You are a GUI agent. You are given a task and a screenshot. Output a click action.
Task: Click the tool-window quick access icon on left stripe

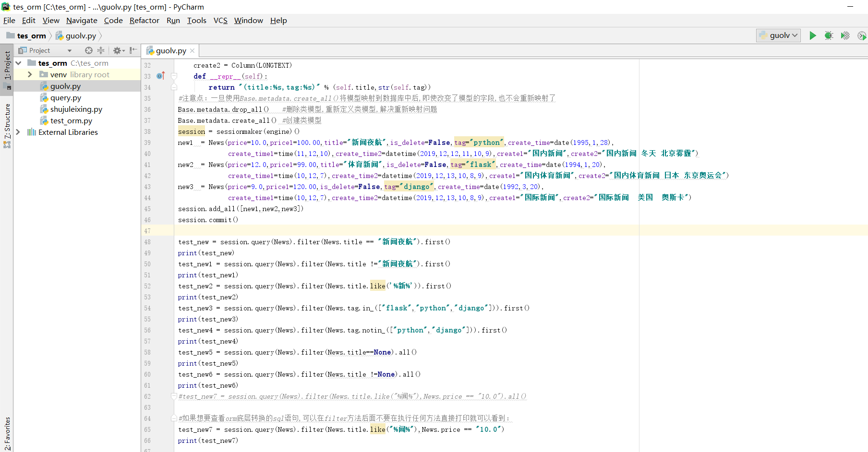(x=7, y=86)
